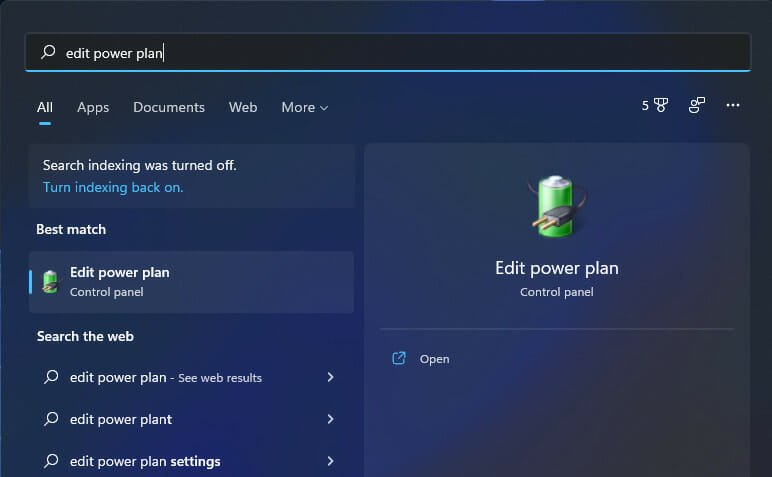
Task: Expand arrow for 'edit power plant' suggestion
Action: click(x=330, y=419)
